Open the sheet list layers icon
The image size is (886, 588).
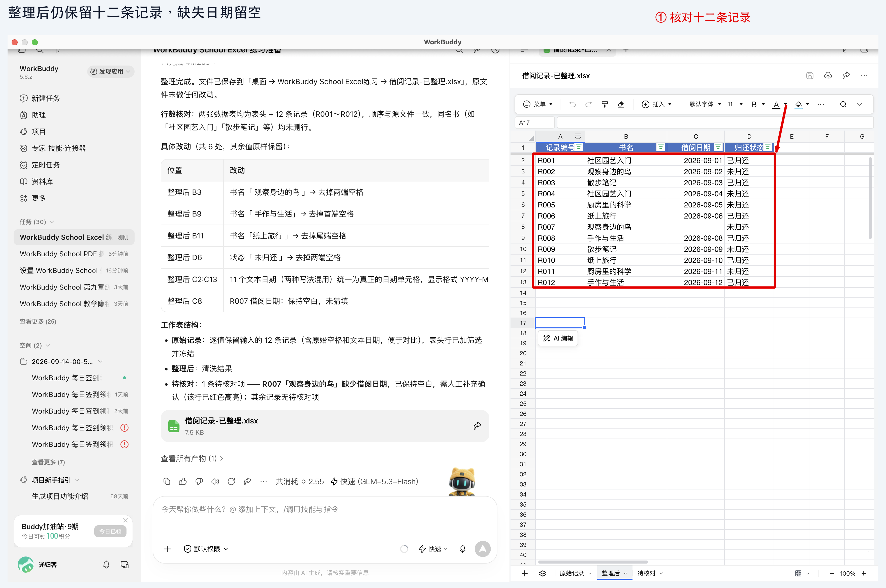point(543,573)
